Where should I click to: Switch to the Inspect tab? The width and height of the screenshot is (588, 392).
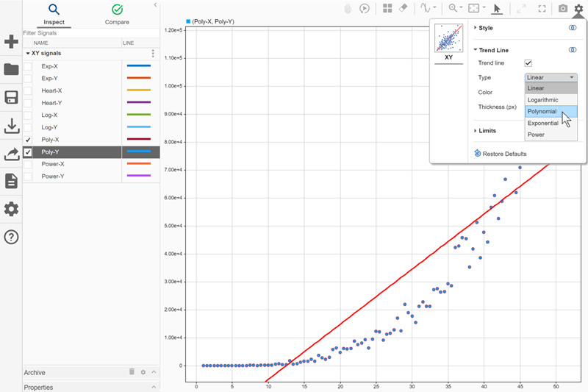[54, 15]
